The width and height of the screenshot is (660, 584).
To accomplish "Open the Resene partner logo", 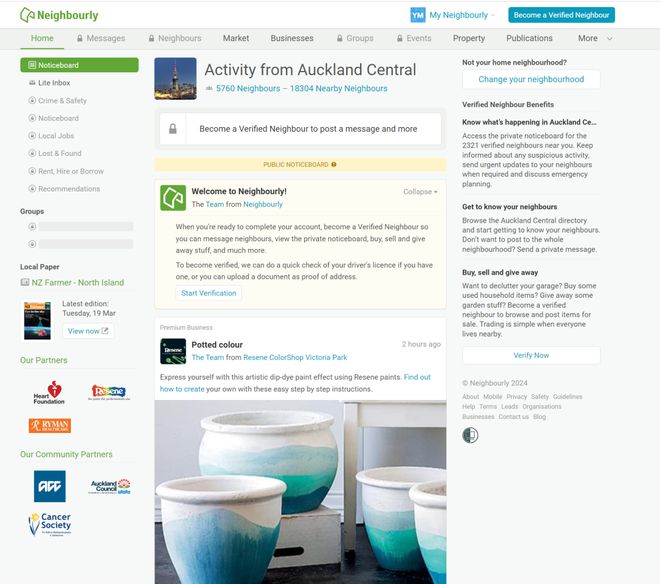I will [109, 392].
